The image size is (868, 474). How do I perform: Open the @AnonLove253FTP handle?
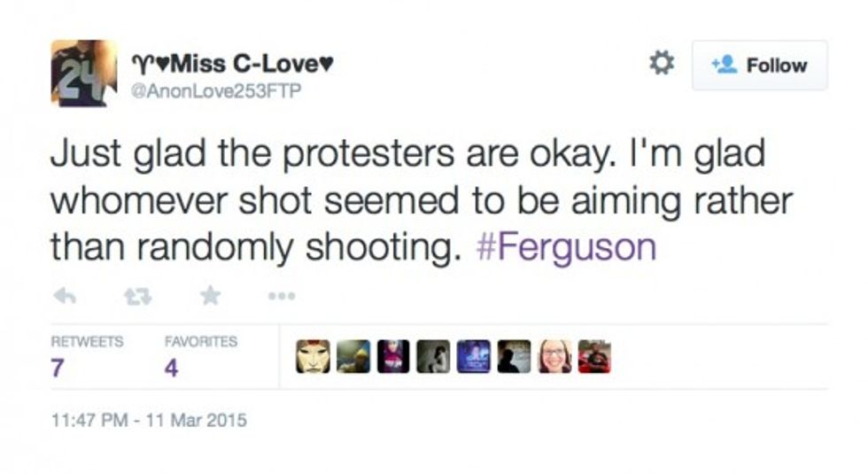(x=217, y=89)
